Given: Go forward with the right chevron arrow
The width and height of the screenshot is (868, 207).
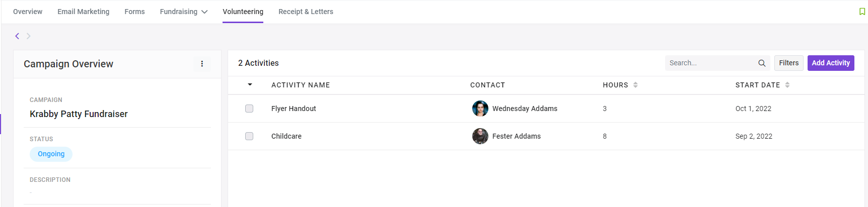Looking at the screenshot, I should [x=29, y=36].
